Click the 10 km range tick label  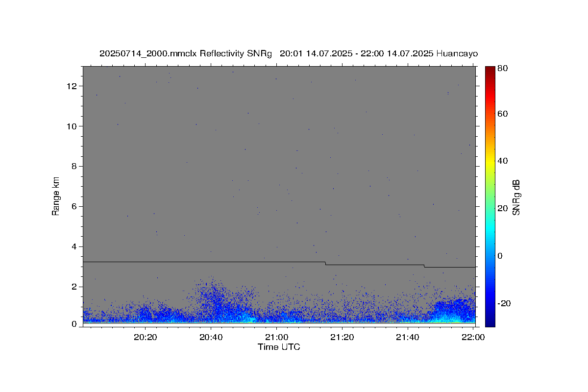73,126
